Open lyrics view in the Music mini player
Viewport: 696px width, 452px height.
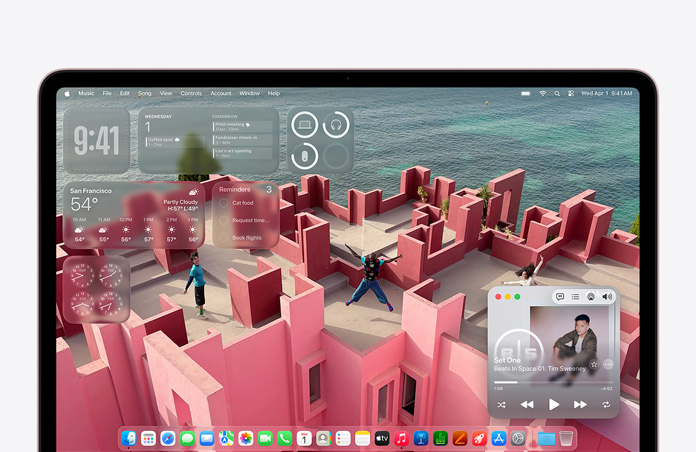tap(559, 297)
